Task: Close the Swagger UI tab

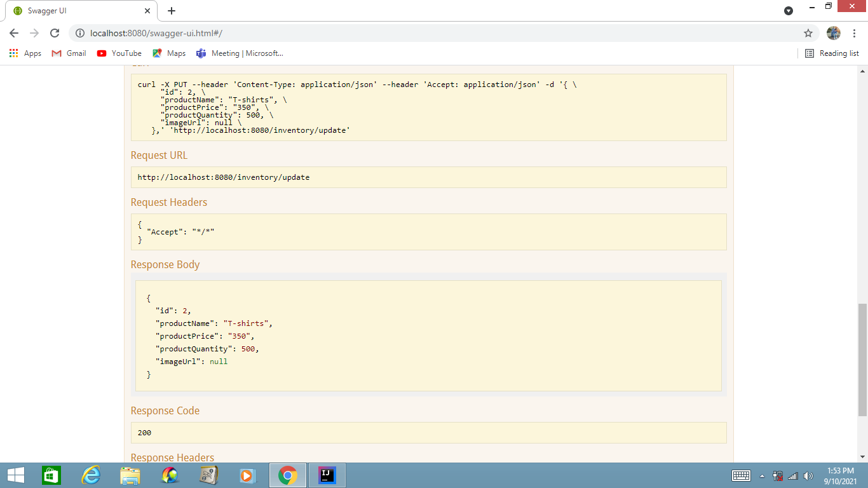Action: point(147,11)
